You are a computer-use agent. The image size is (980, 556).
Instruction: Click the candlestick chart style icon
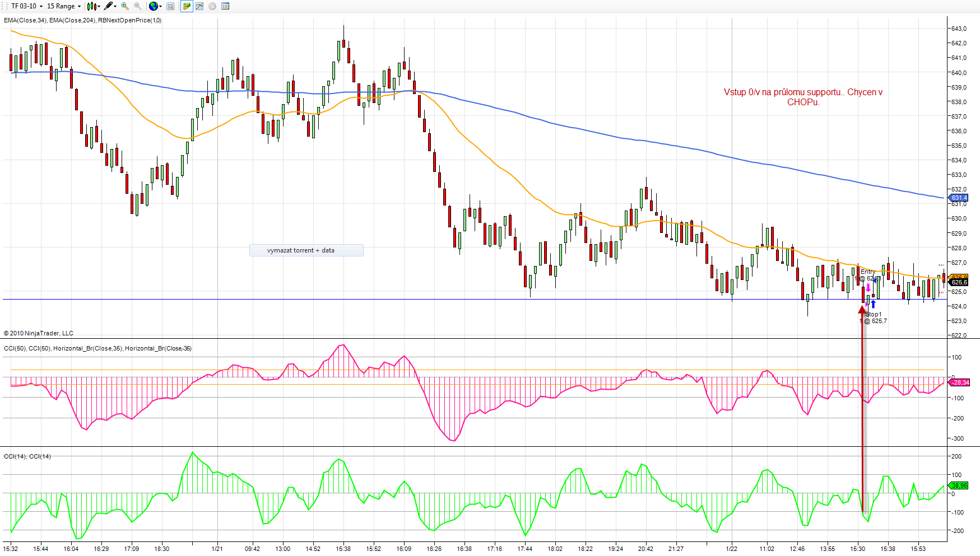[x=91, y=6]
